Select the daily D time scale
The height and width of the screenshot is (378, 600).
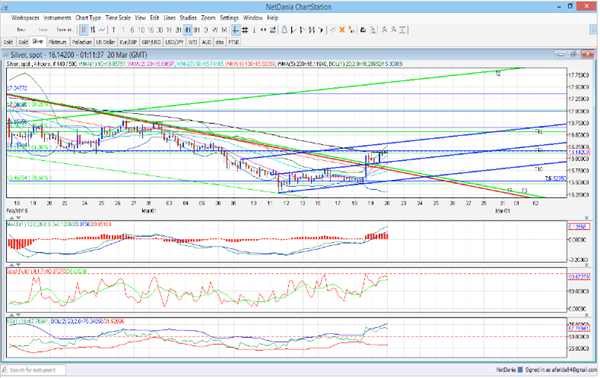coord(206,30)
